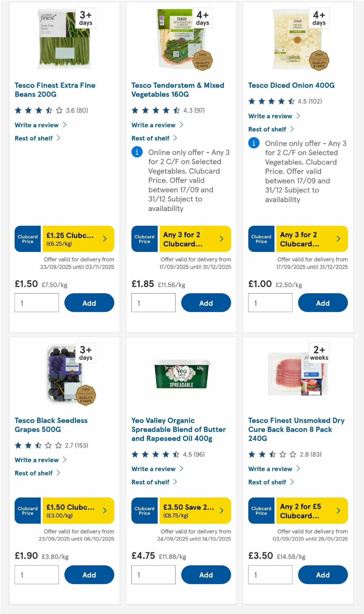This screenshot has height=614, width=364.
Task: Write a review for Tesco Black Seedless Grapes
Action: (37, 460)
